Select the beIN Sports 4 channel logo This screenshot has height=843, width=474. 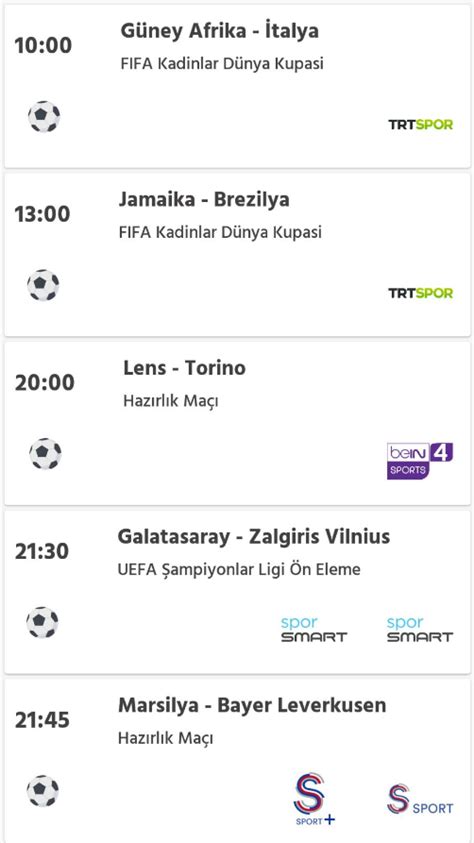pyautogui.click(x=420, y=461)
